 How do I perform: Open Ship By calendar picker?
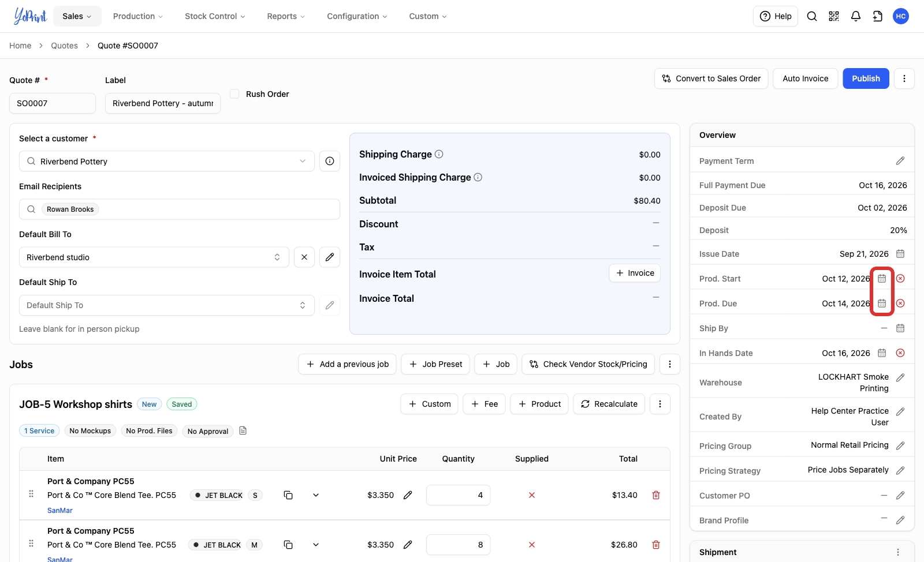(x=900, y=328)
